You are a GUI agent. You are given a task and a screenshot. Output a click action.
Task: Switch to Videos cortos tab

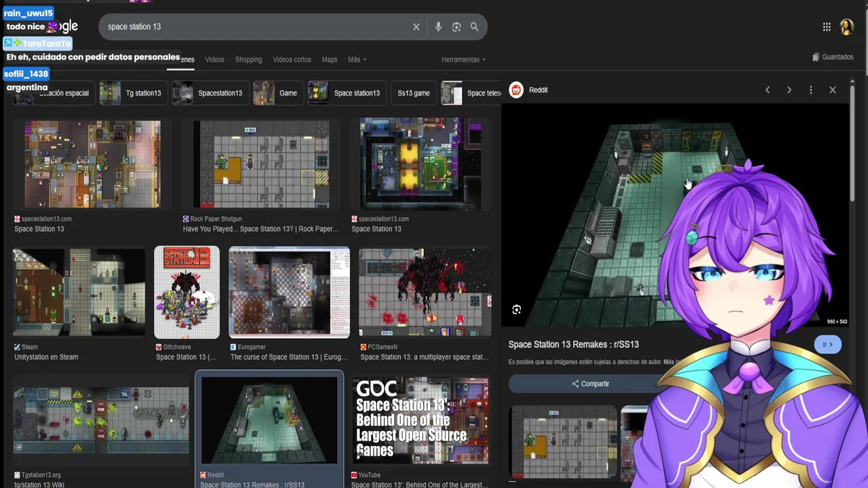(292, 60)
